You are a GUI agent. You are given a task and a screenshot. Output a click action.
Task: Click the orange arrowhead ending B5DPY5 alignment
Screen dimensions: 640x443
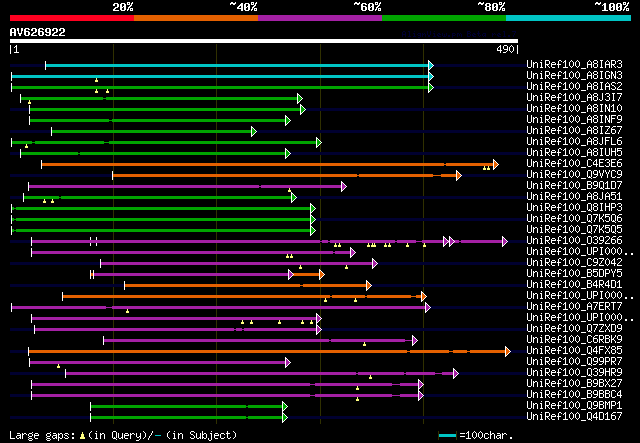(322, 275)
